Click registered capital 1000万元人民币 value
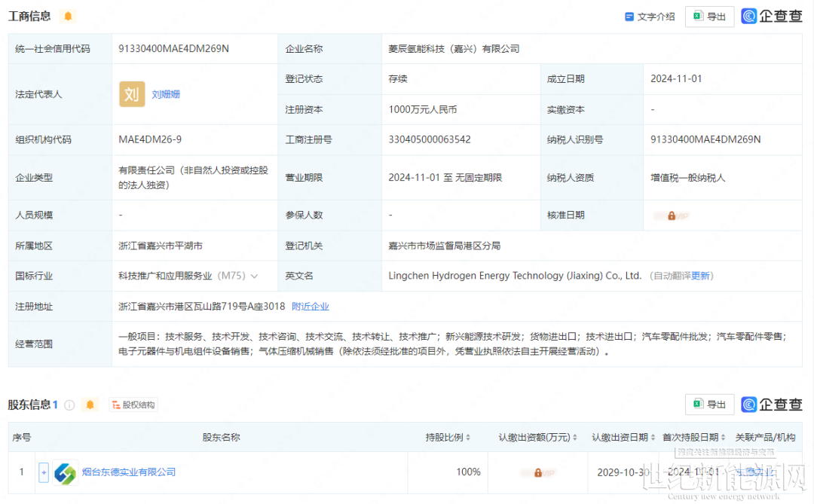Screen dimensions: 814x504 (x=423, y=109)
